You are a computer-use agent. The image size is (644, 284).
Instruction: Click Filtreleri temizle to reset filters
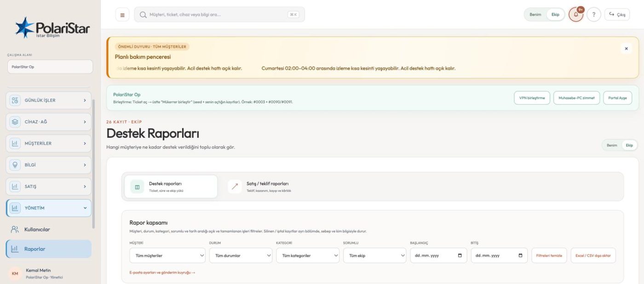(549, 256)
